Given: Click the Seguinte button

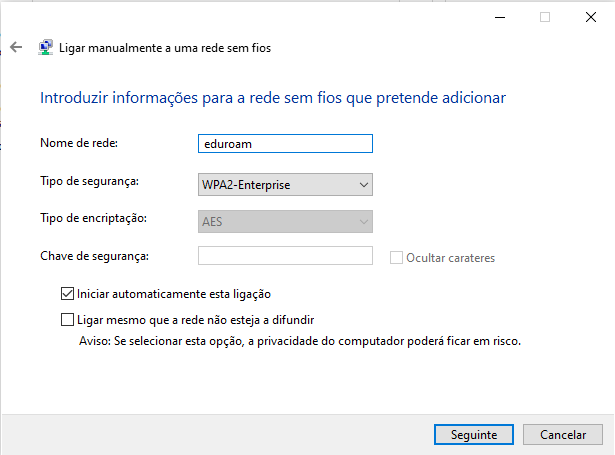Looking at the screenshot, I should click(x=474, y=435).
